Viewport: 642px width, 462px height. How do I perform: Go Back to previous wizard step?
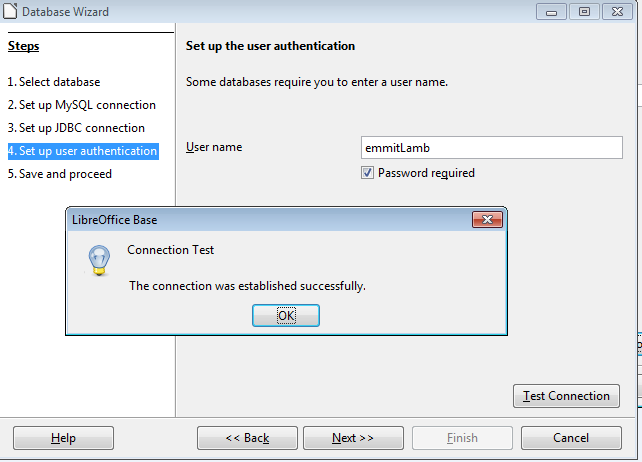247,438
